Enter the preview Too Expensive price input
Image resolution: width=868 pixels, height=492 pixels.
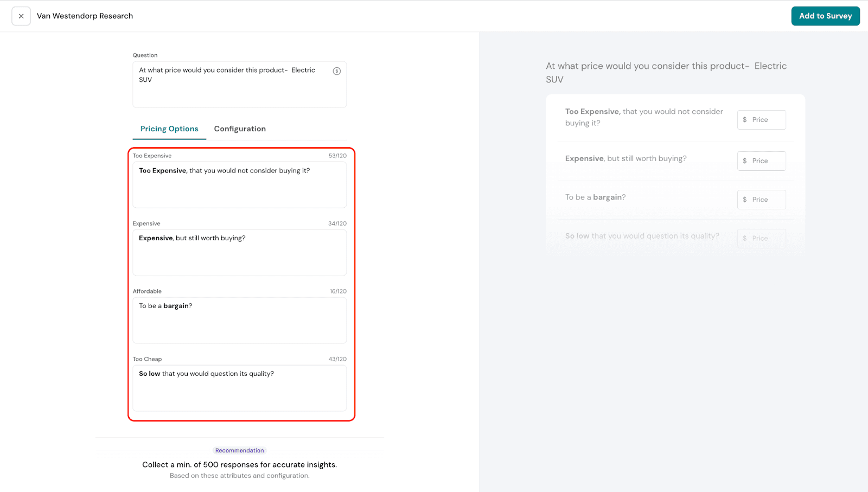[x=767, y=120]
